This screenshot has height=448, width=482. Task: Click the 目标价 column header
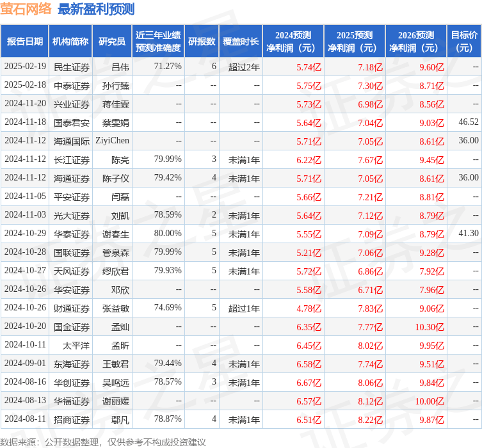click(x=464, y=41)
